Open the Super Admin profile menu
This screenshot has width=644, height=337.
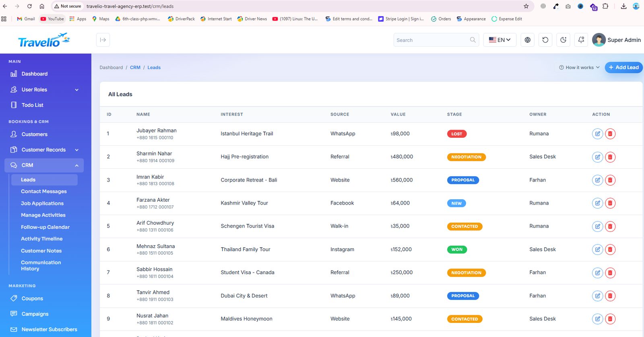(616, 40)
